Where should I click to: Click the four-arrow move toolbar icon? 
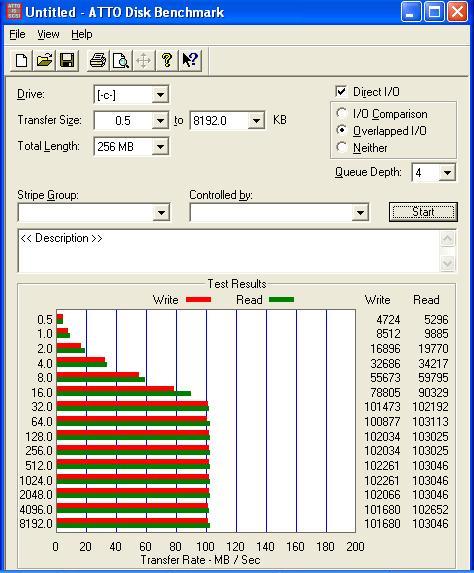pos(144,60)
